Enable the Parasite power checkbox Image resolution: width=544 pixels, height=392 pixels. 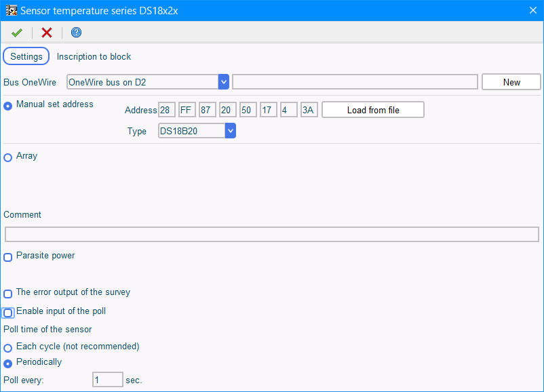[8, 257]
